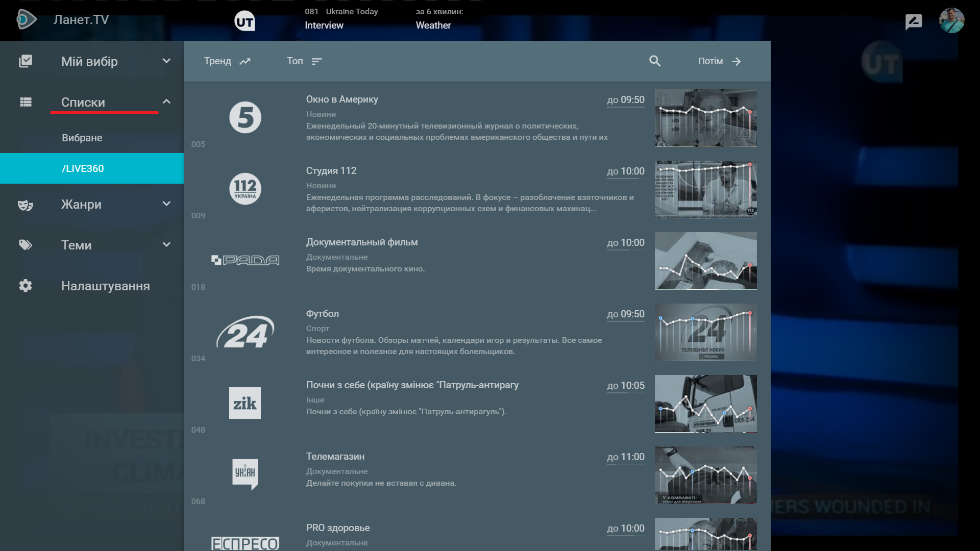The image size is (980, 551).
Task: Expand the Теми section
Action: click(x=166, y=245)
